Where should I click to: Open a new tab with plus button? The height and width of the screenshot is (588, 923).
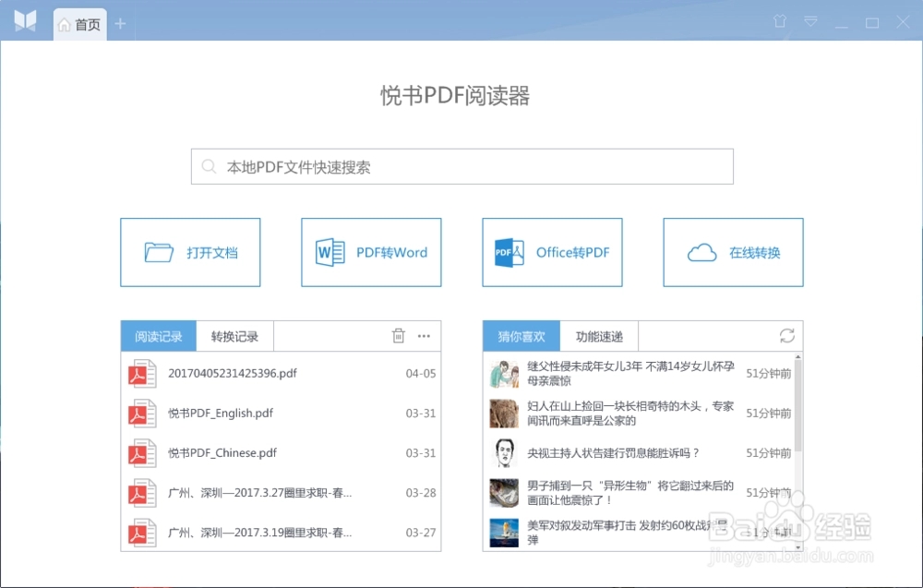click(120, 24)
